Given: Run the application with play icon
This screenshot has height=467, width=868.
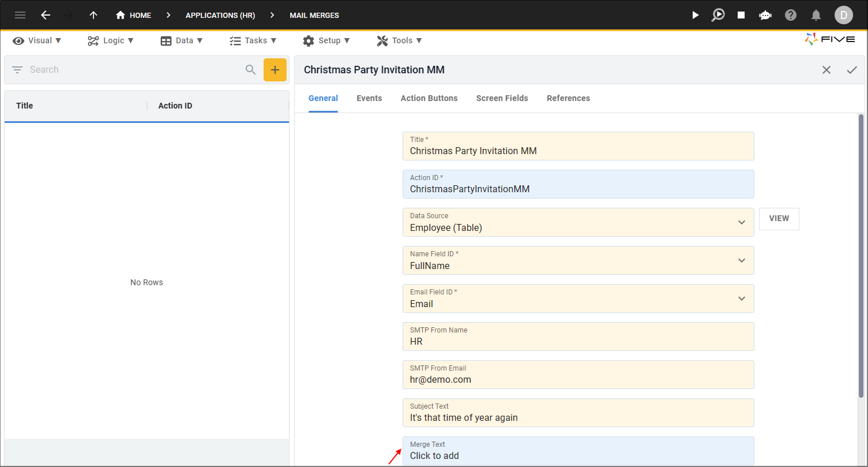Looking at the screenshot, I should [696, 15].
